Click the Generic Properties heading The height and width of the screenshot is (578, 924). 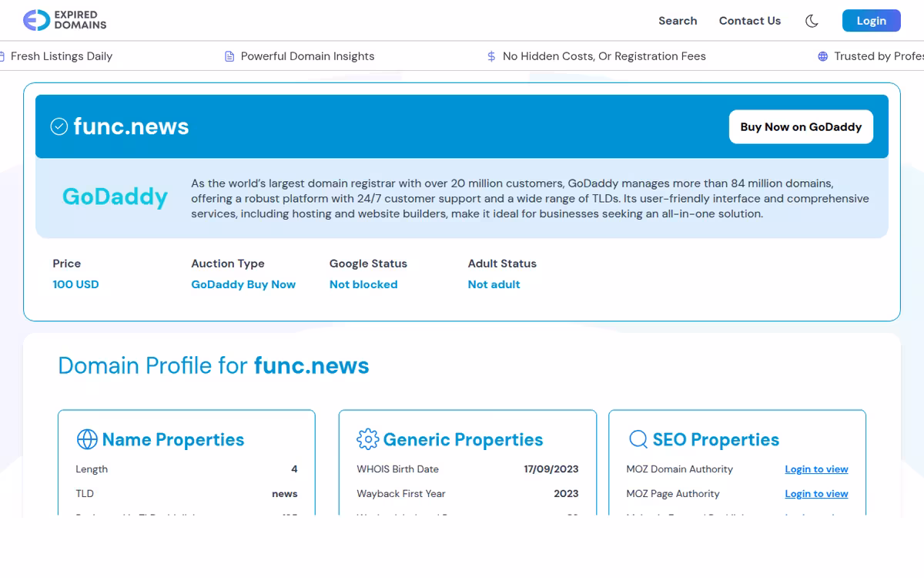pos(463,440)
